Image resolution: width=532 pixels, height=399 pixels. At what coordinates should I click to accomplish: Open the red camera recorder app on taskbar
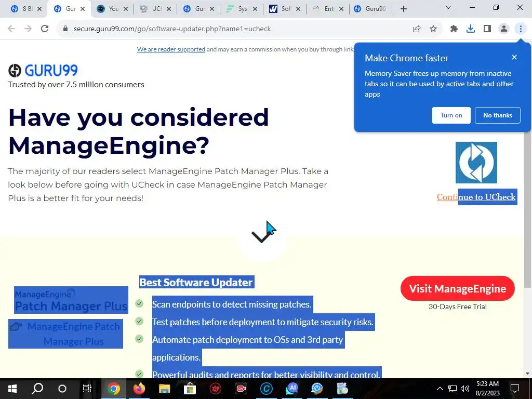tap(241, 389)
